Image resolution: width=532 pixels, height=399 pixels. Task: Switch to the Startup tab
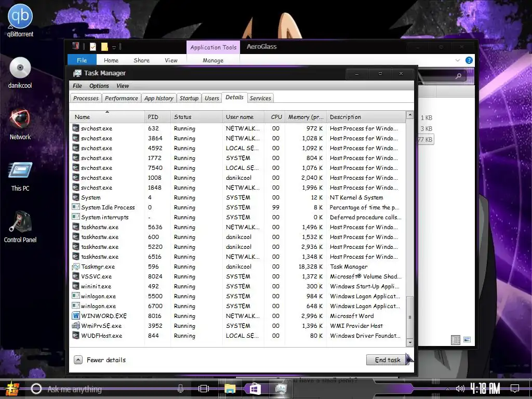(x=189, y=98)
